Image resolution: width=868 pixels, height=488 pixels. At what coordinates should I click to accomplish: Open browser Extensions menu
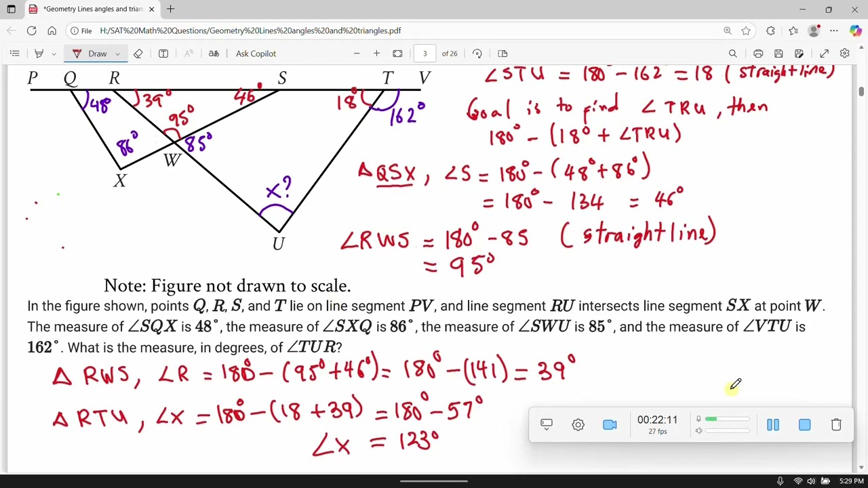coord(770,30)
